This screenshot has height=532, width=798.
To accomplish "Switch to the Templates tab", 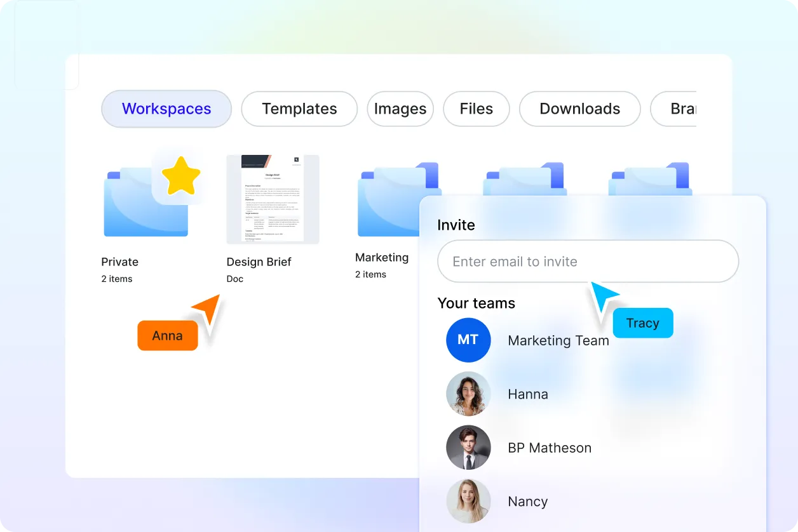I will point(299,109).
